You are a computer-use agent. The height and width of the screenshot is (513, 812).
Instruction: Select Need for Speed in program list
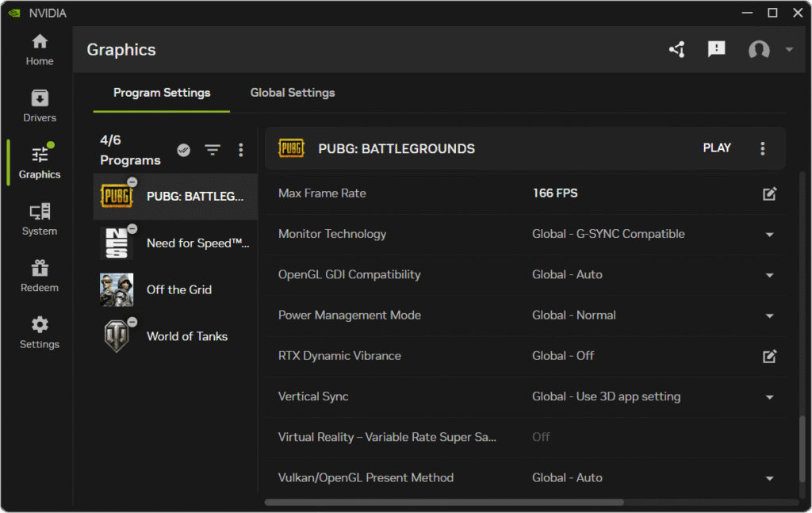[x=175, y=243]
